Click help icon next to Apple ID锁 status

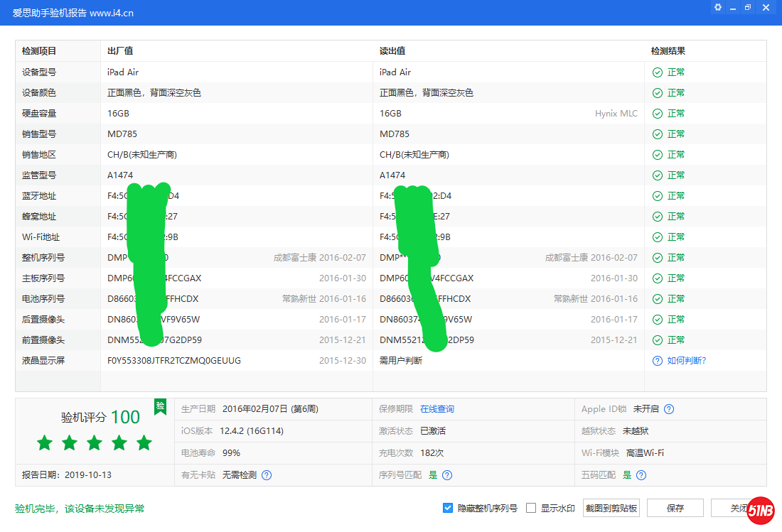coord(669,409)
